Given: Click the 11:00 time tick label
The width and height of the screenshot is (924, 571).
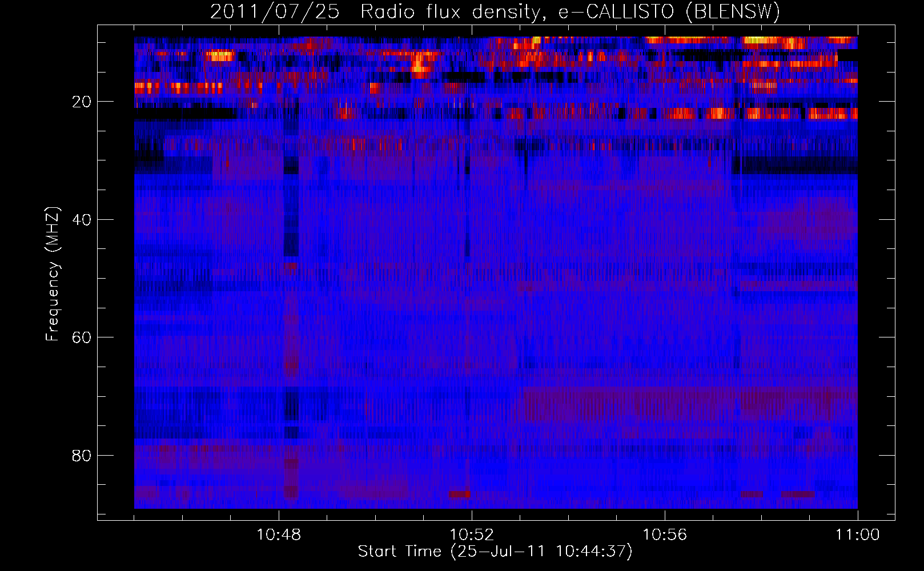Looking at the screenshot, I should (x=858, y=535).
